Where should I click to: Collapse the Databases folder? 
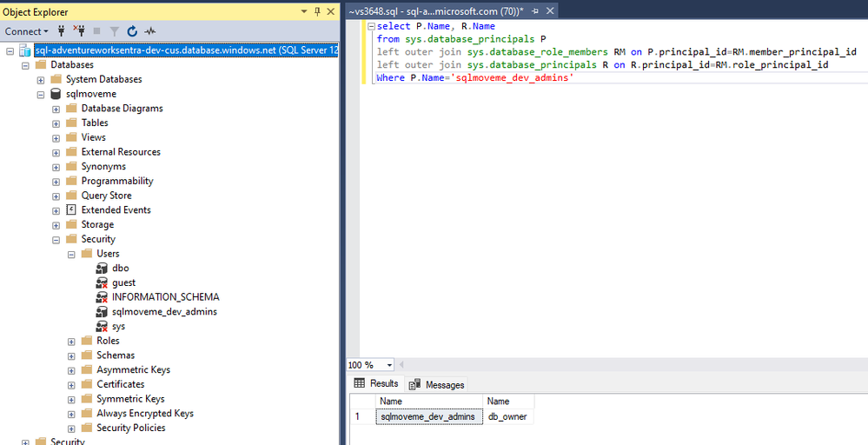[x=25, y=65]
